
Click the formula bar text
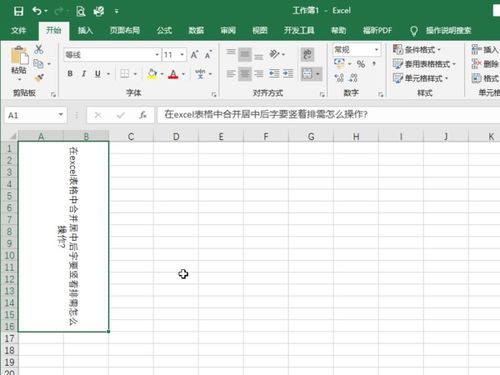266,115
